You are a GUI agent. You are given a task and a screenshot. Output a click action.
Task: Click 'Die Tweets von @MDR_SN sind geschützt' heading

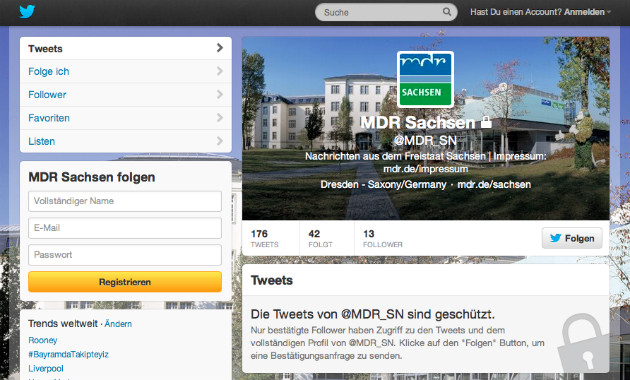click(x=372, y=314)
